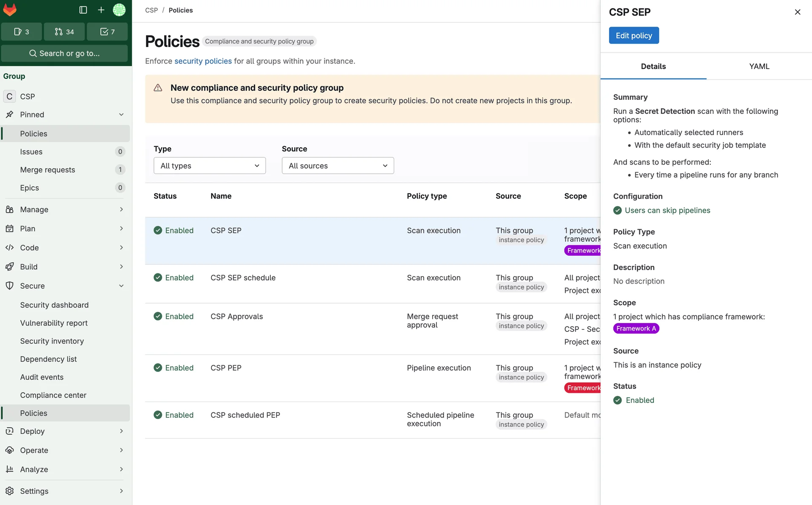
Task: Open the to-do list icon showing 7
Action: [x=107, y=31]
